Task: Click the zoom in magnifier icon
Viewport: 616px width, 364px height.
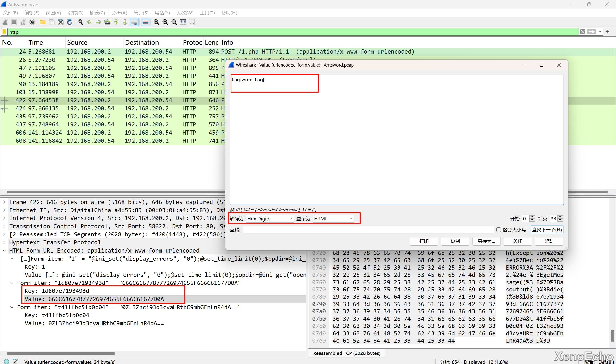Action: tap(156, 22)
